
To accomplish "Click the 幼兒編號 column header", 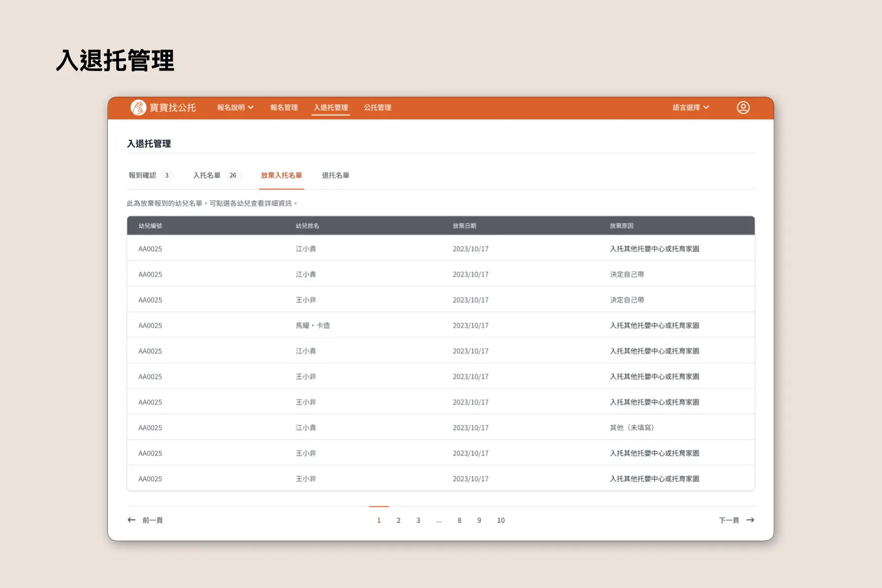I will pos(151,226).
